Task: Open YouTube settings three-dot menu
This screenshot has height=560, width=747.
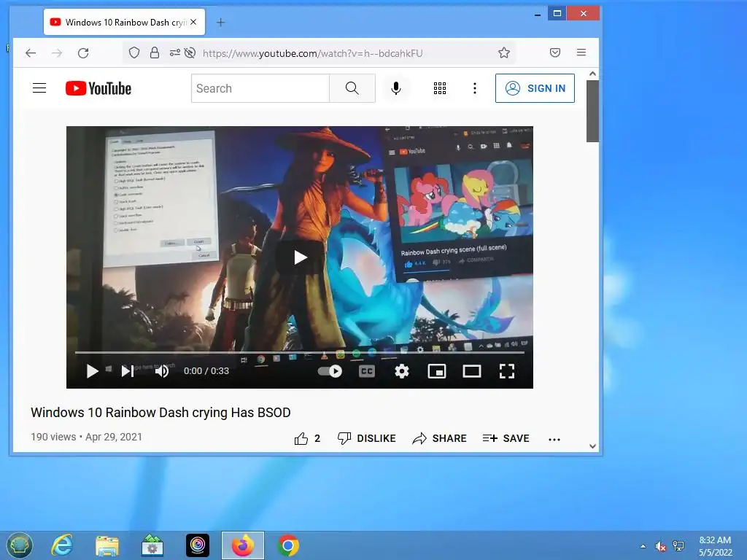Action: 474,88
